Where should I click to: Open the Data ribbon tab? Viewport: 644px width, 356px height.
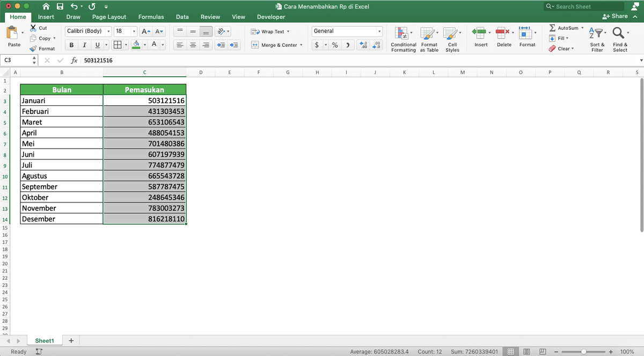[182, 17]
